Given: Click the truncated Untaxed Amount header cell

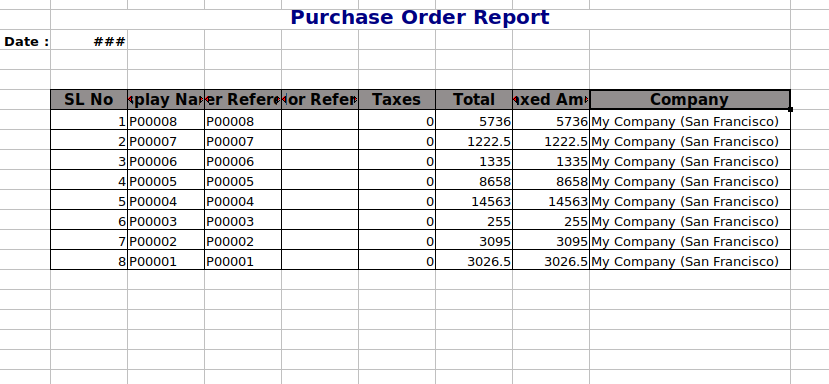Looking at the screenshot, I should tap(551, 99).
